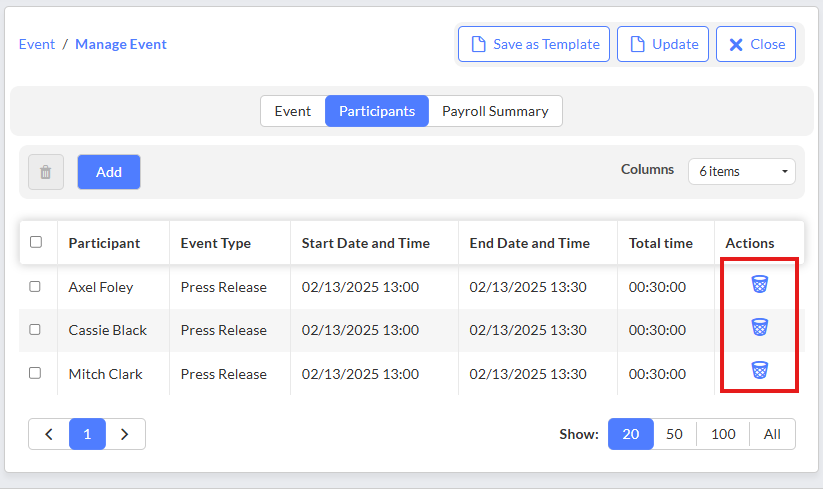Switch to the Event tab
Image resolution: width=823 pixels, height=494 pixels.
[293, 111]
